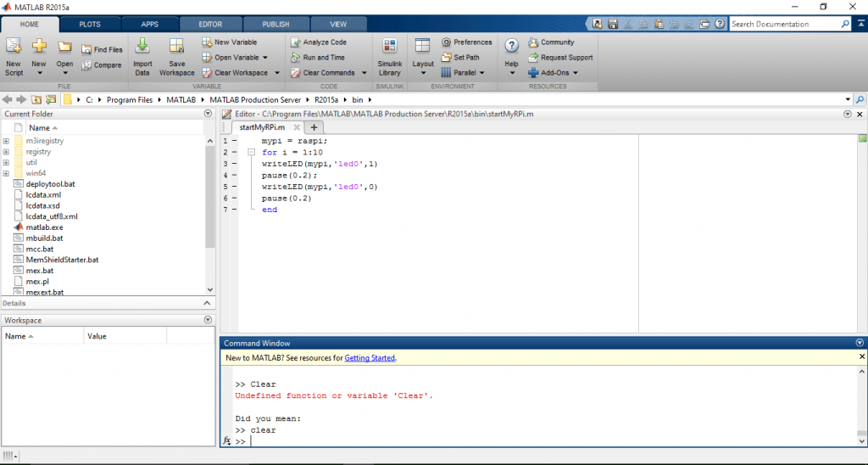
Task: Click the Help question mark icon
Action: pyautogui.click(x=511, y=47)
